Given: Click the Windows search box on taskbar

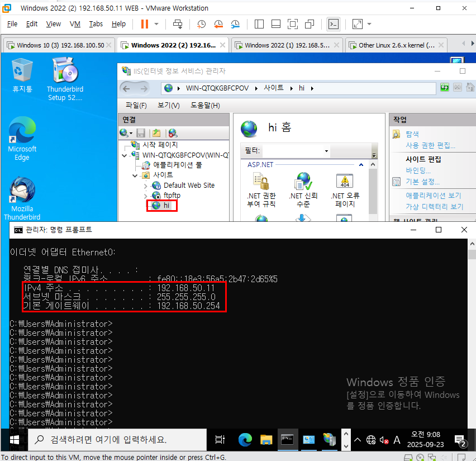Looking at the screenshot, I should coord(117,440).
